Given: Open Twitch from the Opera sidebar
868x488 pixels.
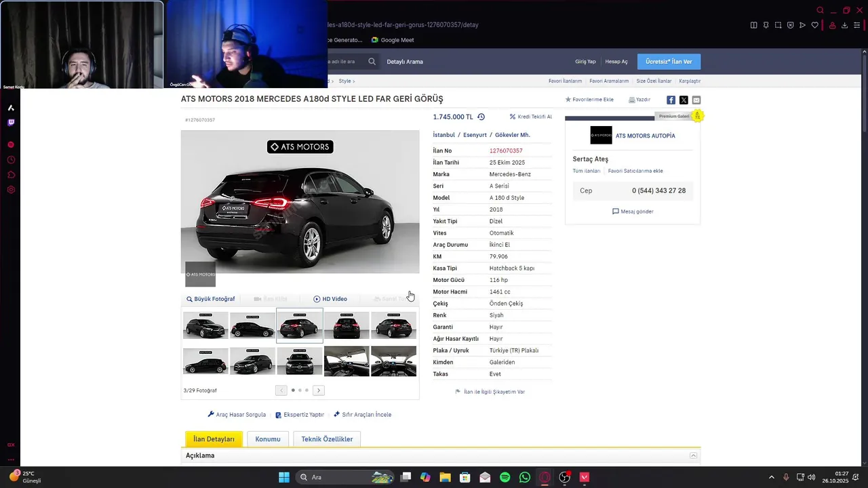Looking at the screenshot, I should point(11,123).
